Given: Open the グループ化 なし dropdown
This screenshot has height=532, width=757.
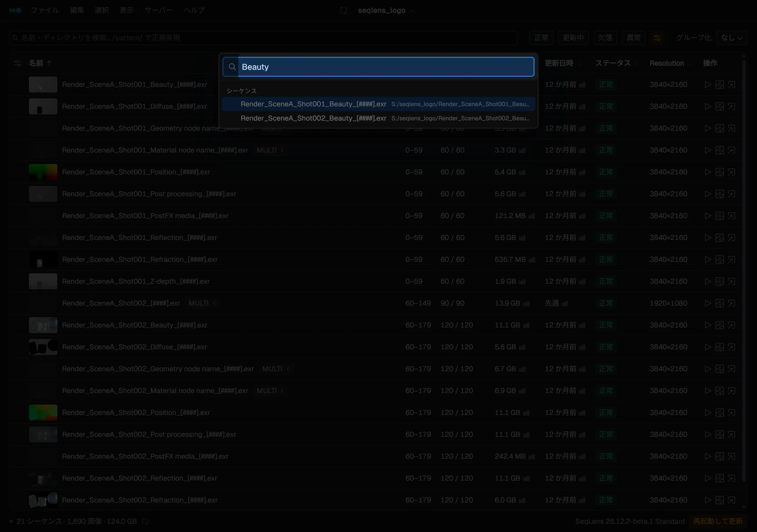Looking at the screenshot, I should coord(731,38).
